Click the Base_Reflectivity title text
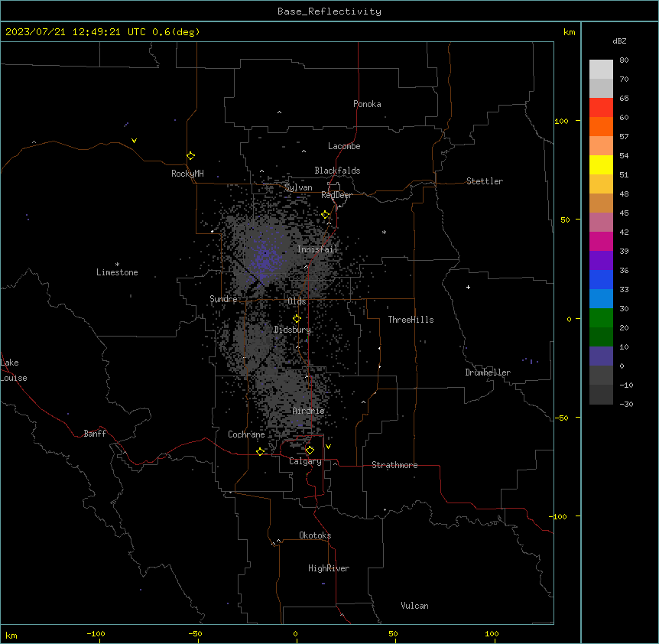Image resolution: width=659 pixels, height=644 pixels. coord(329,11)
